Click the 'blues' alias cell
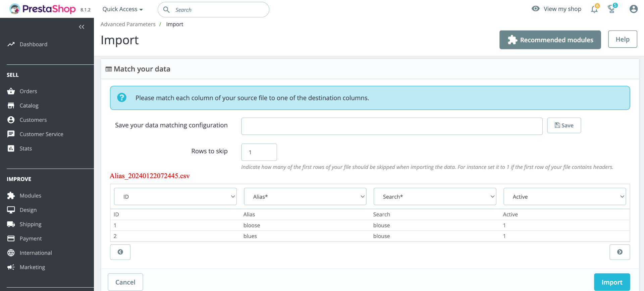 250,236
